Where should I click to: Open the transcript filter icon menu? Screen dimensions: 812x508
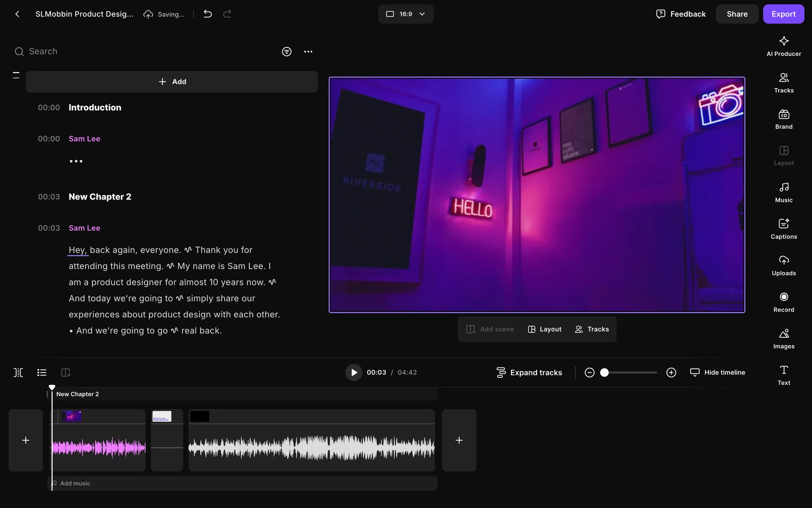click(286, 52)
